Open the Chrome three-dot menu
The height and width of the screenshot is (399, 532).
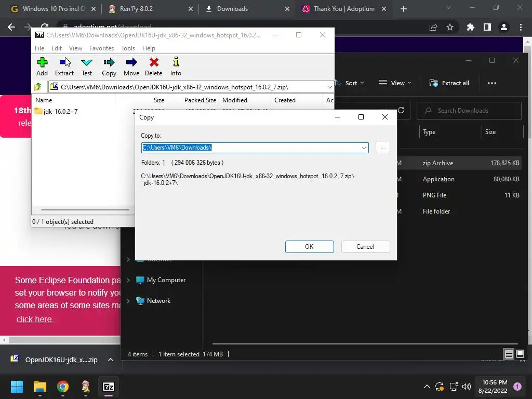521,27
